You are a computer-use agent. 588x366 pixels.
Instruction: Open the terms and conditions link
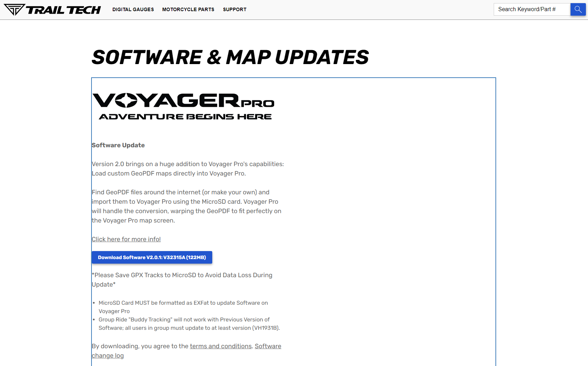tap(221, 346)
